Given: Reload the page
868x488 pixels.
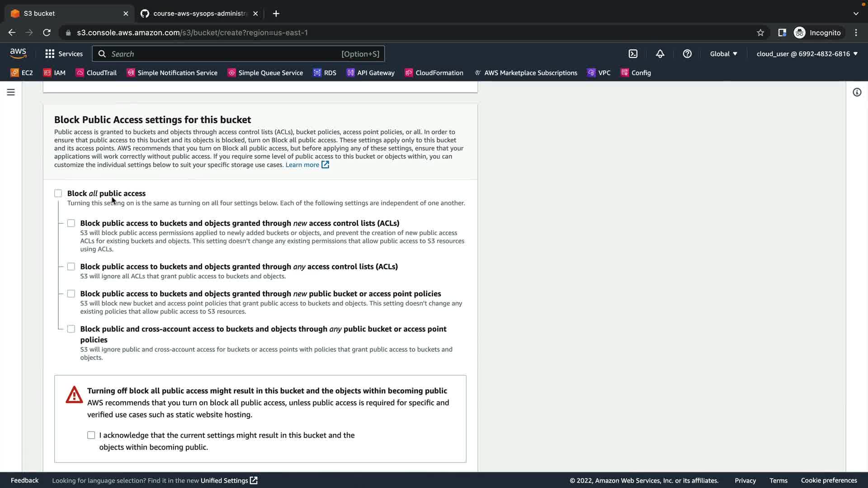Looking at the screenshot, I should click(x=47, y=33).
